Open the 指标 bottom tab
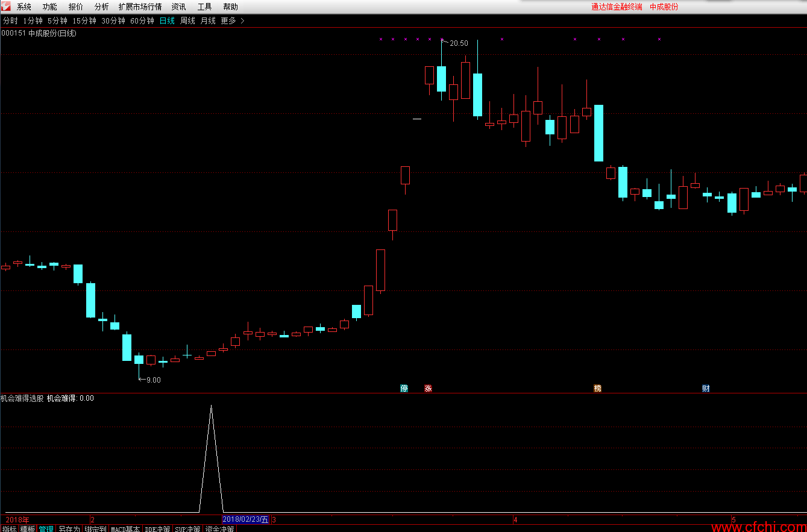807x532 pixels. (x=9, y=528)
